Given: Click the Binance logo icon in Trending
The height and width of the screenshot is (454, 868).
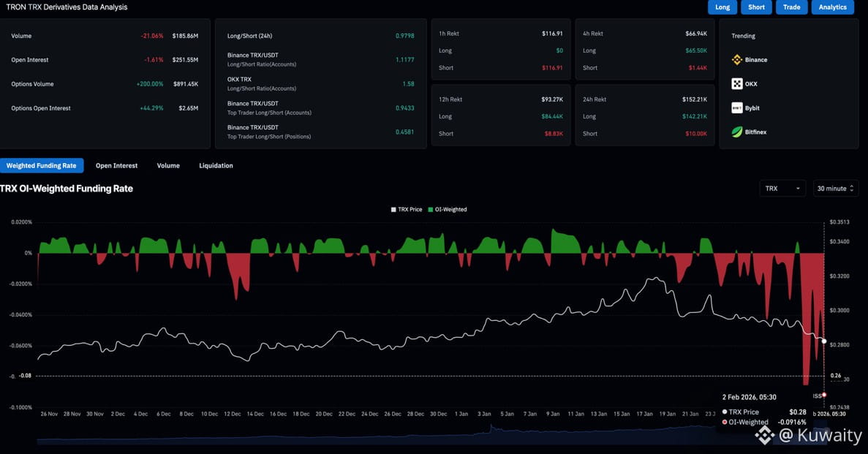Looking at the screenshot, I should (737, 60).
